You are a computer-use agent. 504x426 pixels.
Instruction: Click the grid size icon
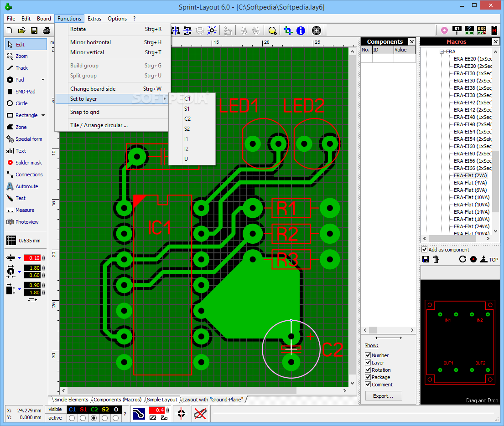pos(11,241)
